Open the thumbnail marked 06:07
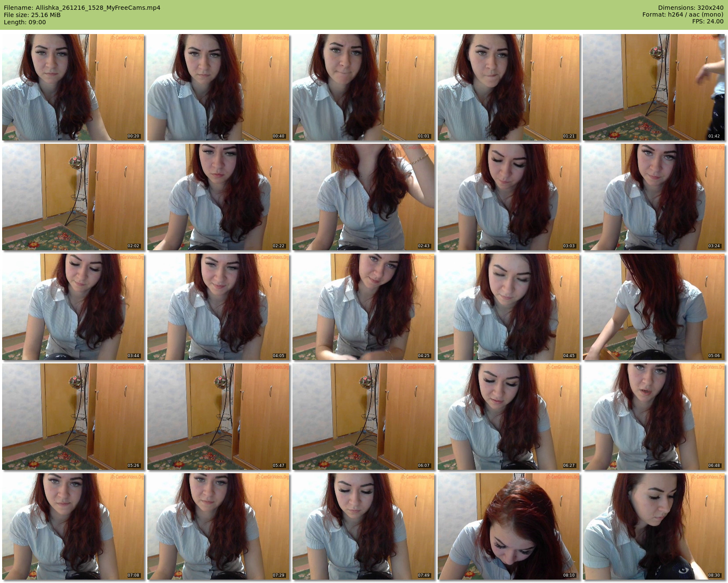Image resolution: width=728 pixels, height=583 pixels. coord(364,417)
